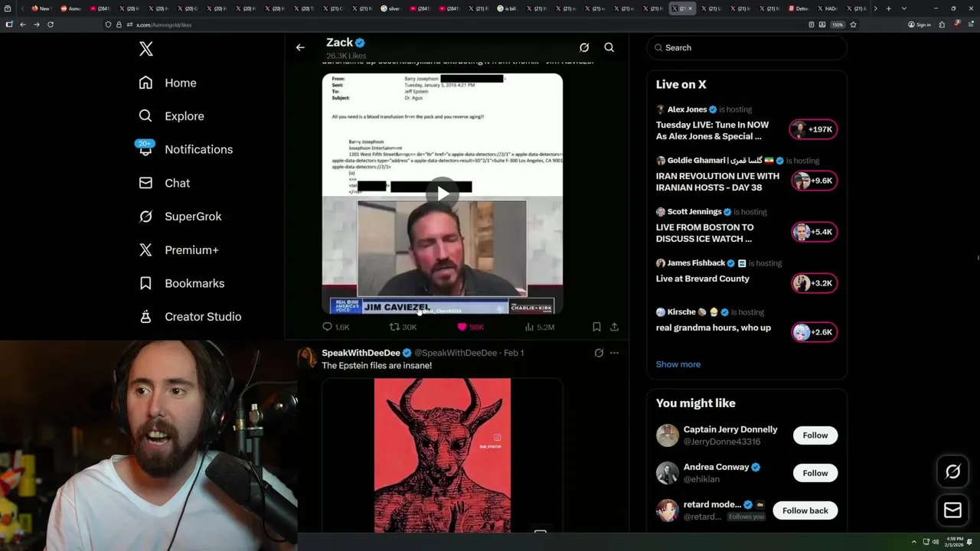Click the Follow back button
The width and height of the screenshot is (980, 551).
[805, 510]
